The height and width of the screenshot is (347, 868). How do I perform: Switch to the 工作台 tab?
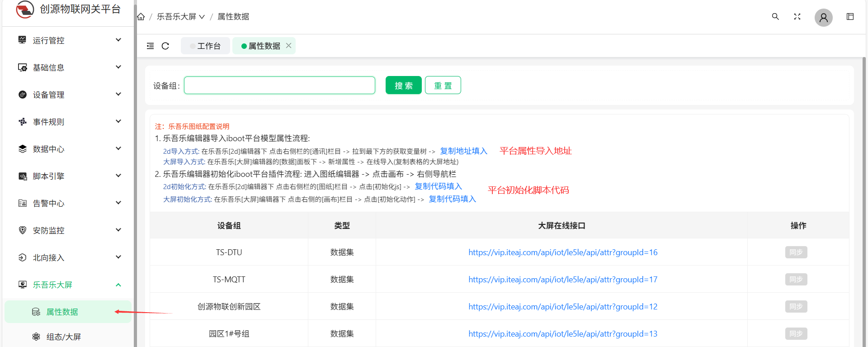coord(206,46)
